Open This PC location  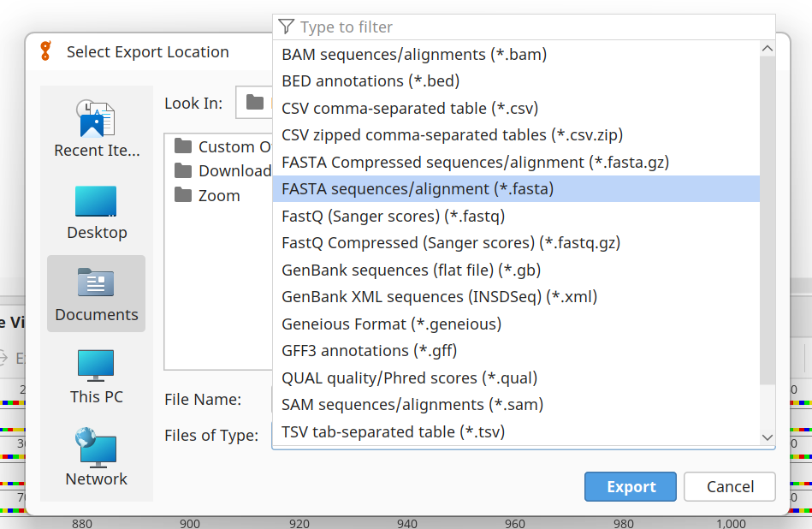tap(96, 376)
